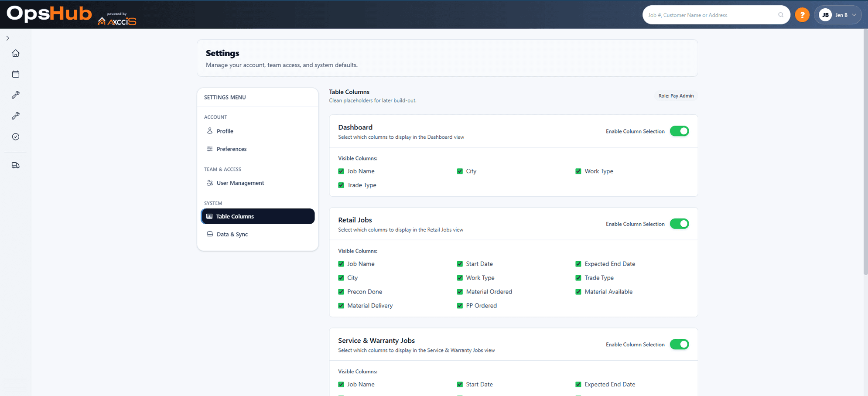Click the search magnifier icon
Screen dimensions: 868x396
pos(781,15)
